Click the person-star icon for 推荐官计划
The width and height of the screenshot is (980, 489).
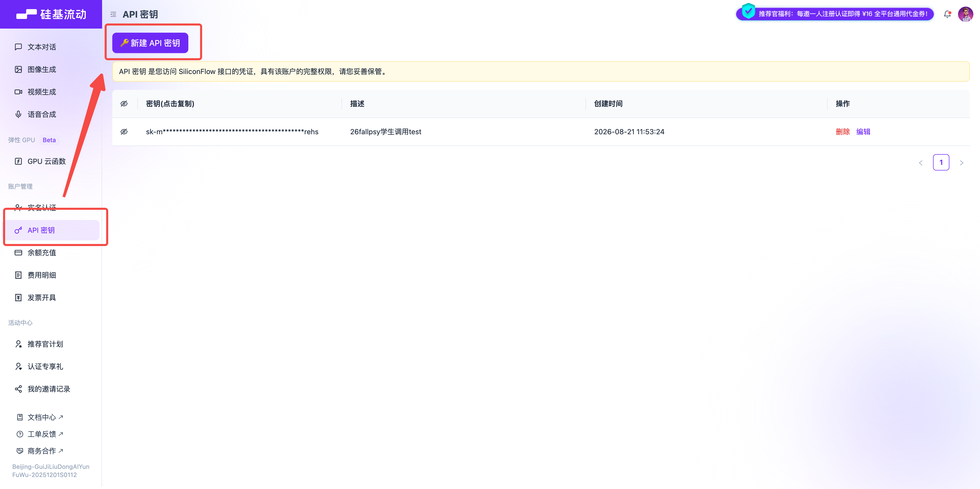[18, 344]
